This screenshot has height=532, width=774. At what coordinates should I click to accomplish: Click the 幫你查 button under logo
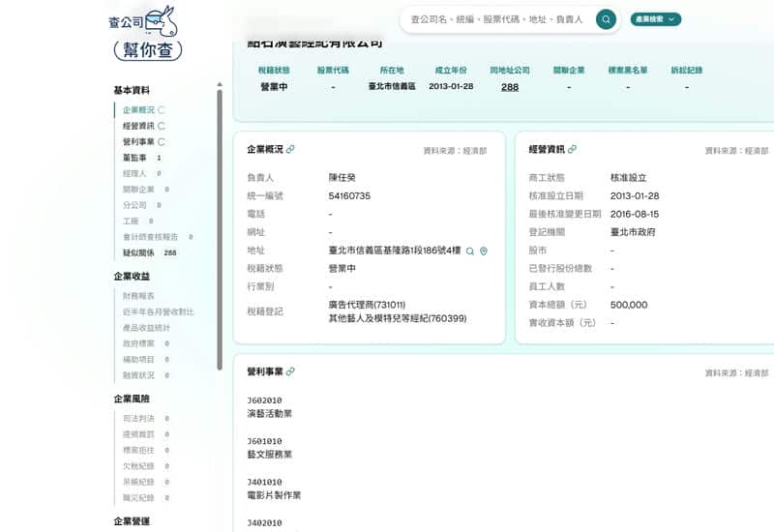tap(146, 50)
